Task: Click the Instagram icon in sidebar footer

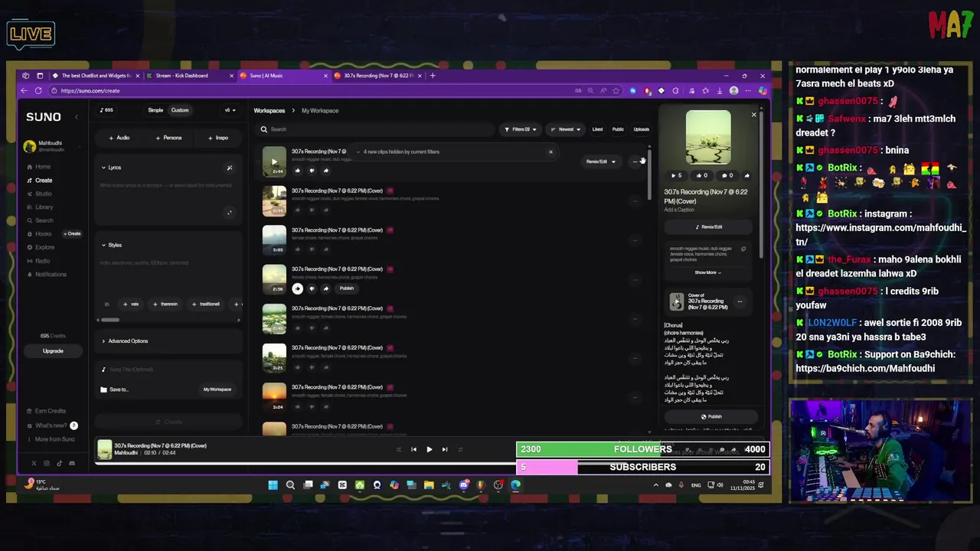Action: [47, 463]
